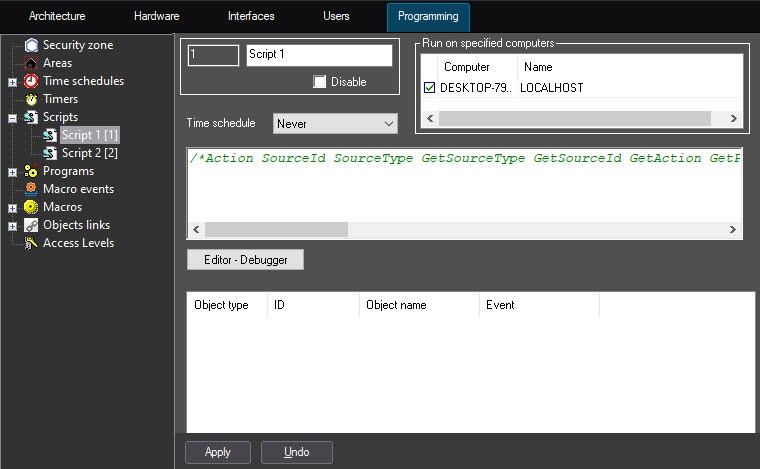
Task: Click the Macros yellow gear icon
Action: click(x=31, y=207)
